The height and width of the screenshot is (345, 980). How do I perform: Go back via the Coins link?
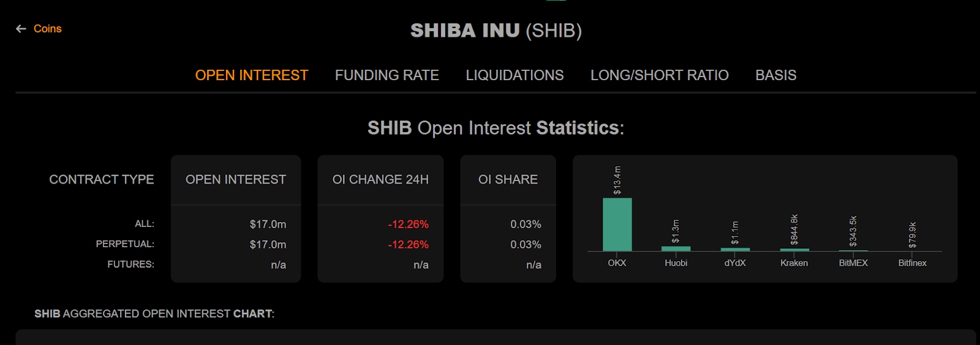(47, 29)
